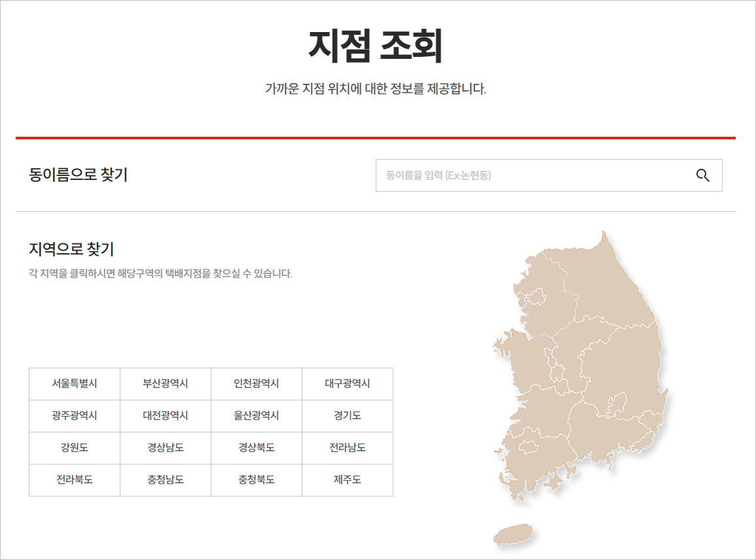
Task: Click the dong name search input field
Action: [524, 175]
